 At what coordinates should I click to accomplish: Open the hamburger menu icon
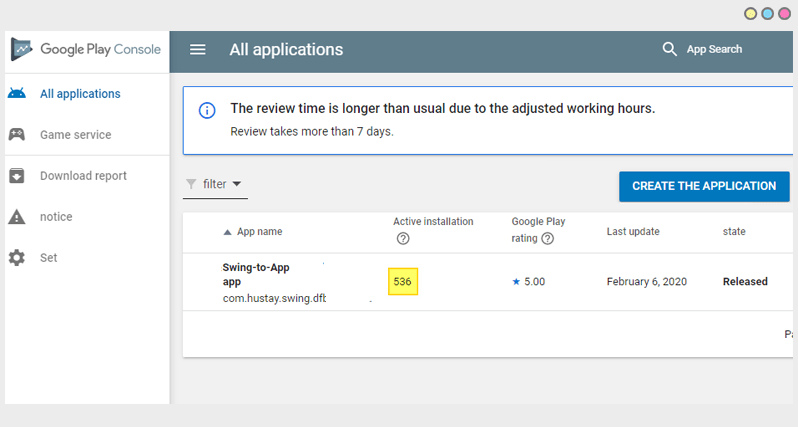[x=198, y=50]
